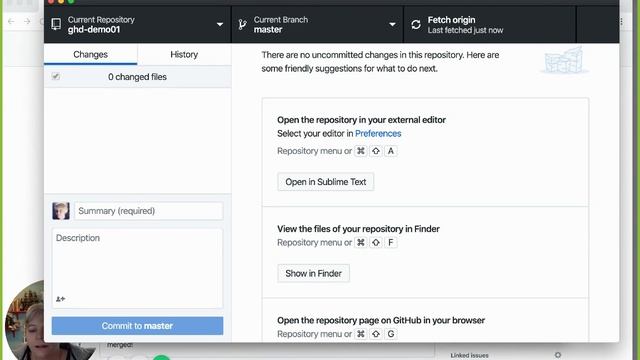Click the illustration beside the no-changes message
Viewport: 640px width, 360px height.
(x=564, y=60)
